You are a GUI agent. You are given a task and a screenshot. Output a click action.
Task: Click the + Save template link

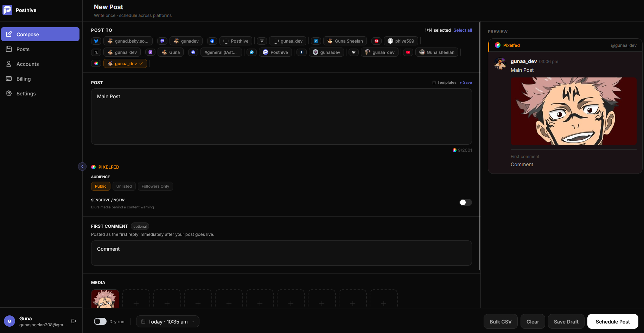pos(466,82)
